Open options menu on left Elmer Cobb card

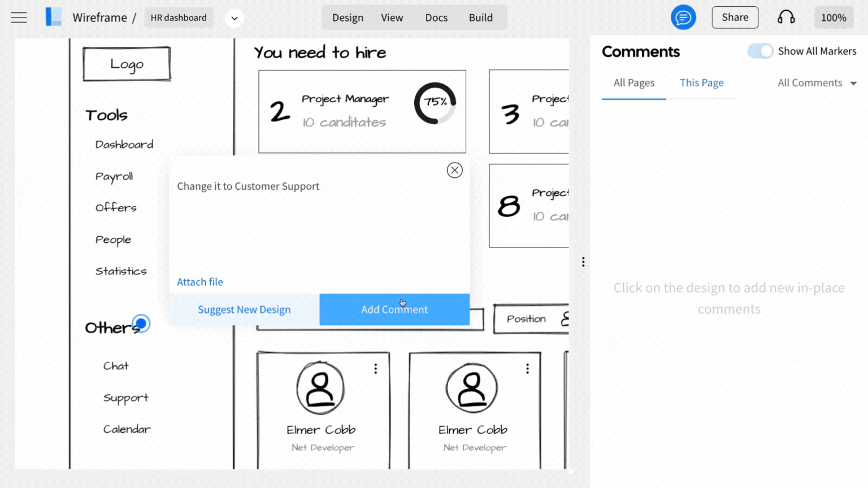(375, 368)
